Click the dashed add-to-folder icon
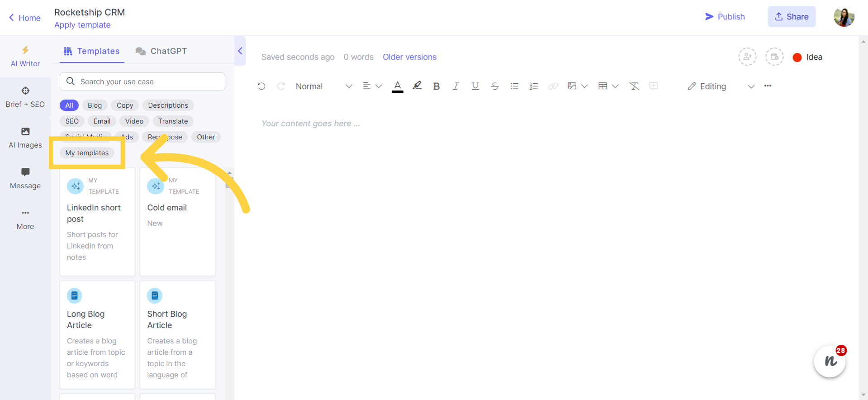The width and height of the screenshot is (868, 400). coord(774,57)
